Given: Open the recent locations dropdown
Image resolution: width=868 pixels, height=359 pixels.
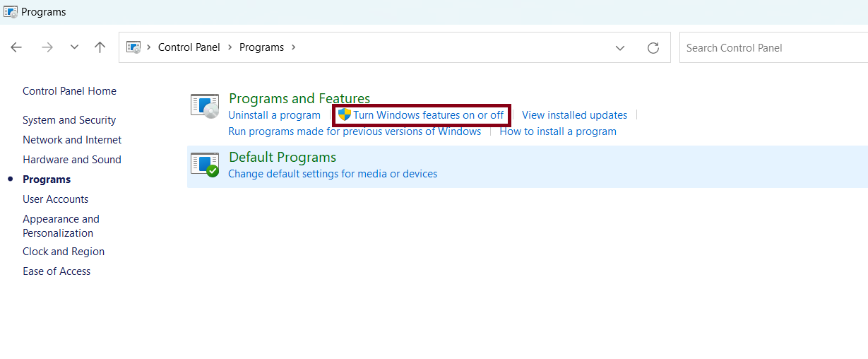Looking at the screenshot, I should [74, 47].
